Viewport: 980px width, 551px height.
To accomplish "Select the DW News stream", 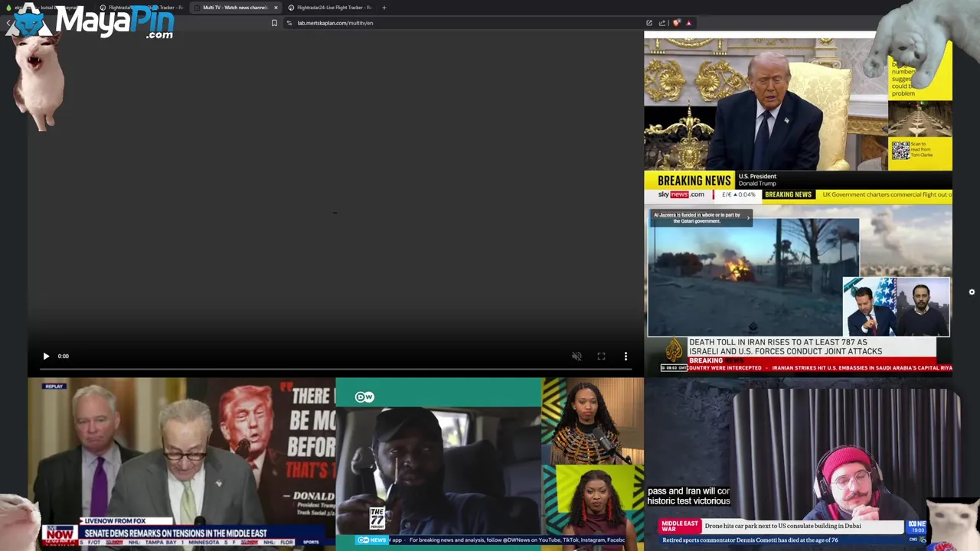I will pos(490,464).
